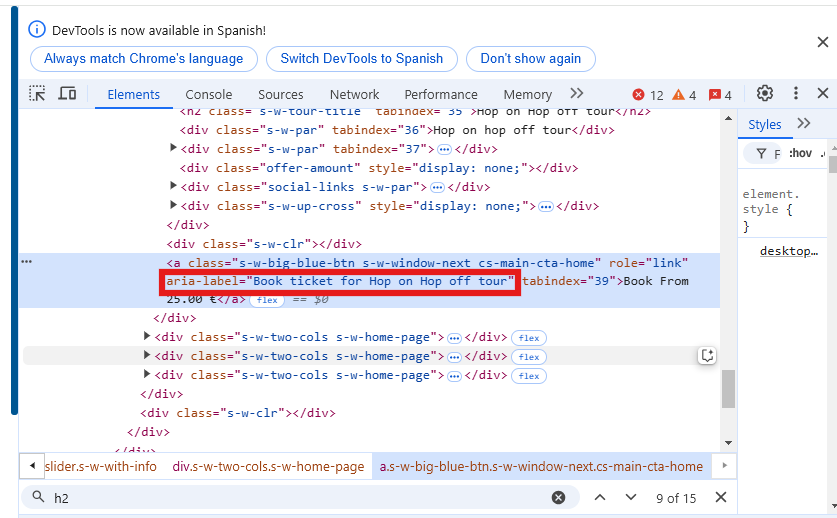Open the Console tab

[209, 95]
